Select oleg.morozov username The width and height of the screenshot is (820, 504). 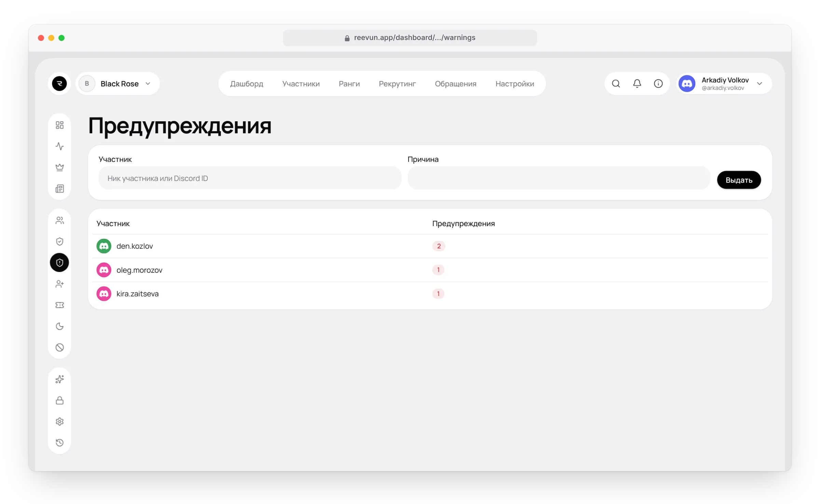(x=139, y=270)
